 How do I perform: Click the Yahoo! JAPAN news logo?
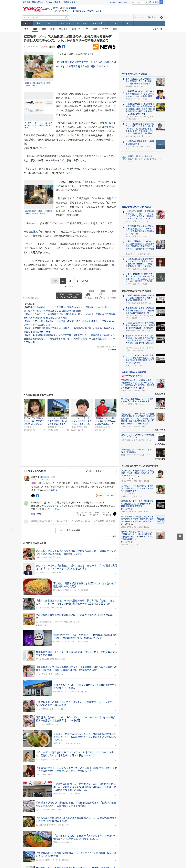click(x=37, y=9)
